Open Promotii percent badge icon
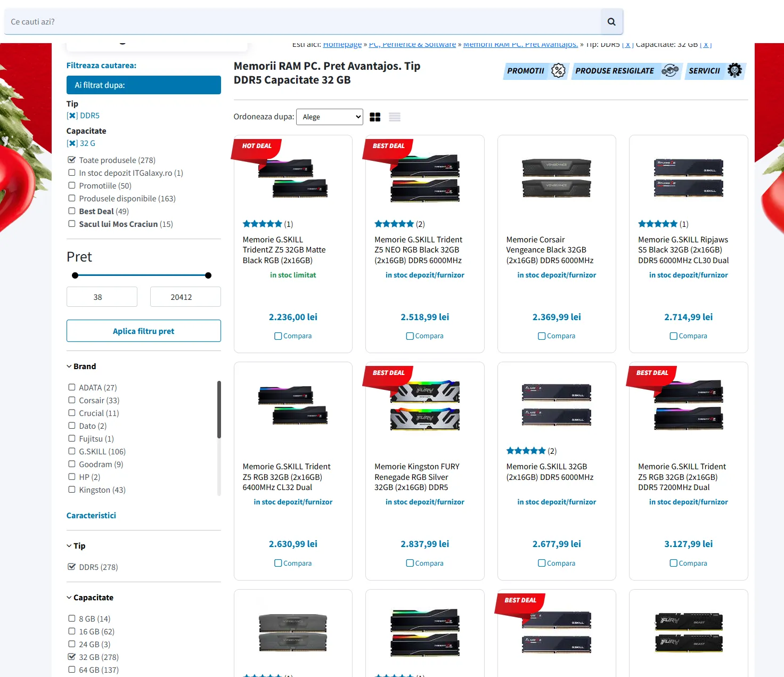This screenshot has width=784, height=677. coord(558,70)
